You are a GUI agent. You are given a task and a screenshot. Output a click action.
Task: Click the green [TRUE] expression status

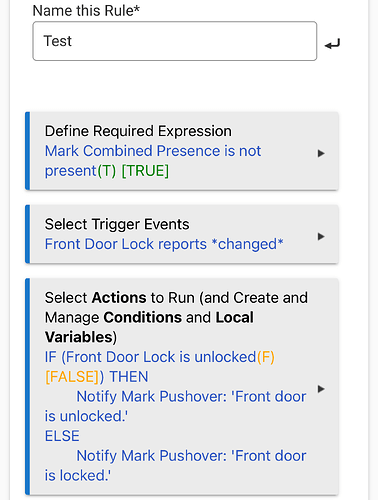145,171
